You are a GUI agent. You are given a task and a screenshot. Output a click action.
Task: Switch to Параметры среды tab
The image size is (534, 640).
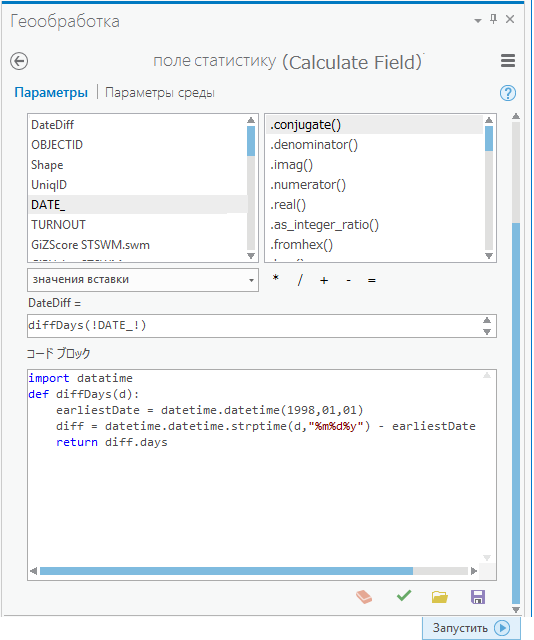160,93
